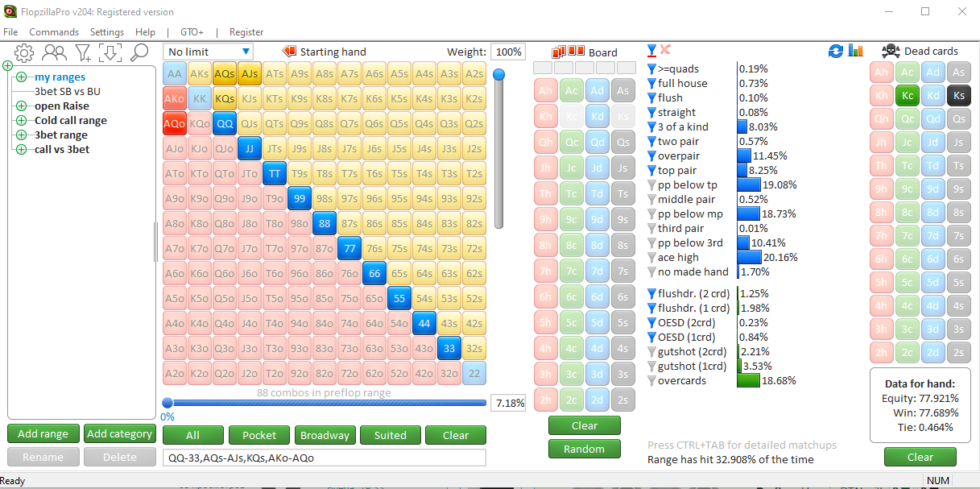This screenshot has width=980, height=489.
Task: Expand the 3bet range tree node
Action: [21, 135]
